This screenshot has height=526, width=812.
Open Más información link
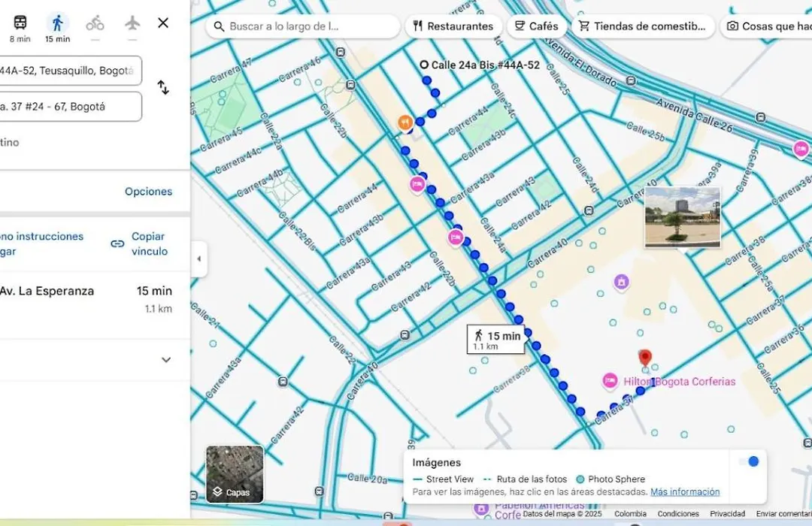tap(685, 492)
